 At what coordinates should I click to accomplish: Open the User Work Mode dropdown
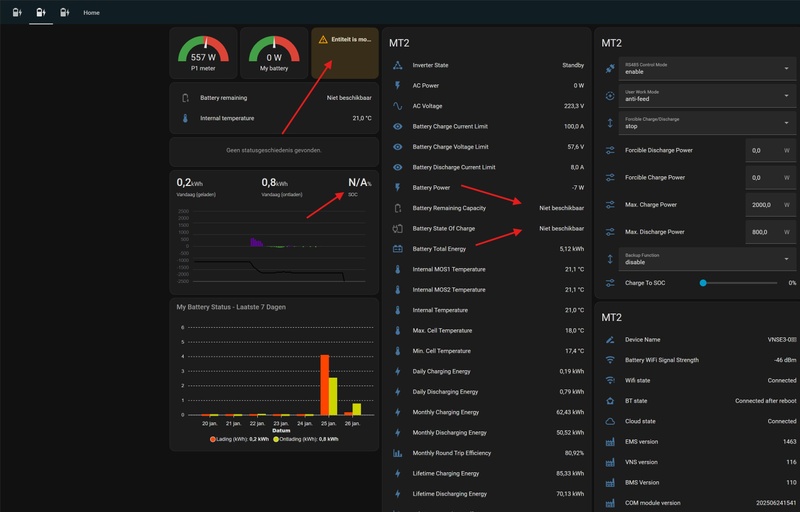(707, 95)
